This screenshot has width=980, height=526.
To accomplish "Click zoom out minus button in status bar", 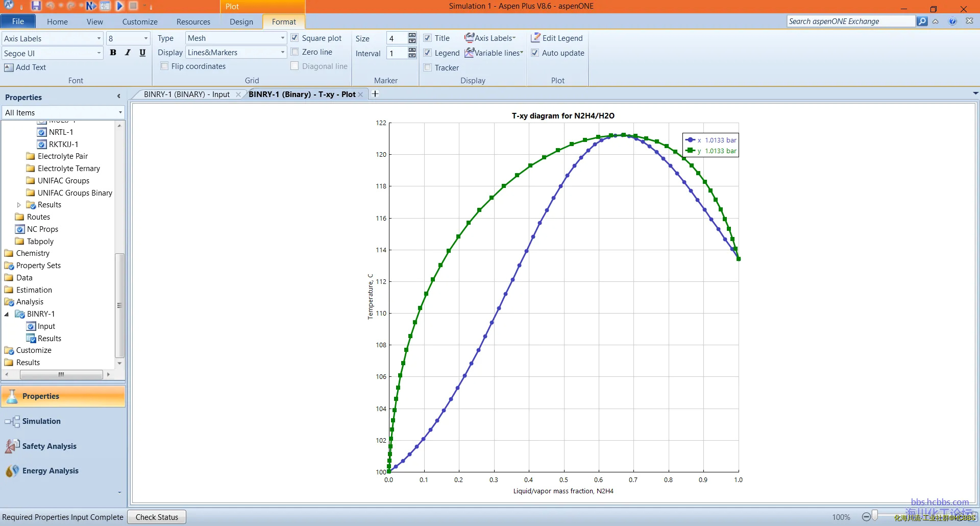I will 866,517.
